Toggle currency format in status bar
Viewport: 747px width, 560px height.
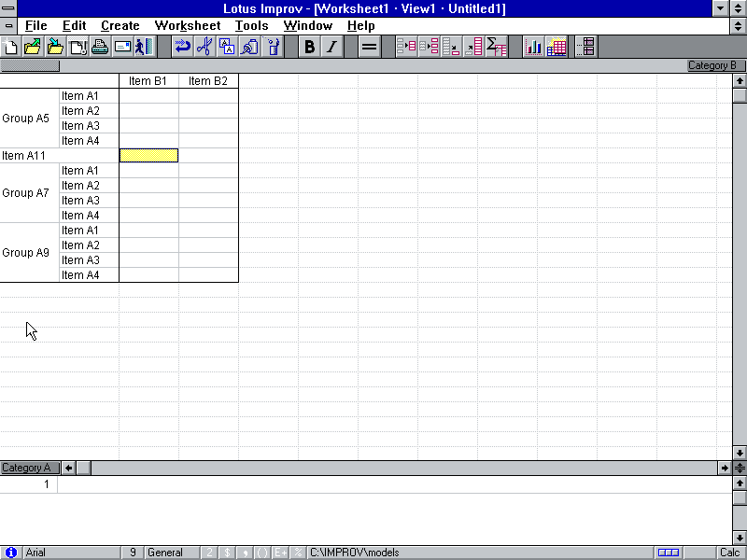[227, 553]
